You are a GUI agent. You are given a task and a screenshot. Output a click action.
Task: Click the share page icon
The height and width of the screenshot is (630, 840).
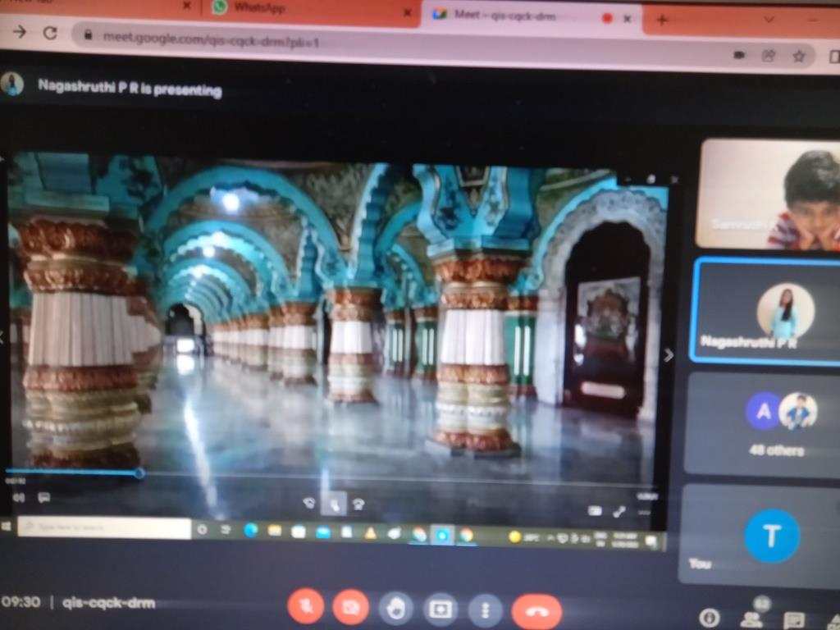tap(769, 55)
